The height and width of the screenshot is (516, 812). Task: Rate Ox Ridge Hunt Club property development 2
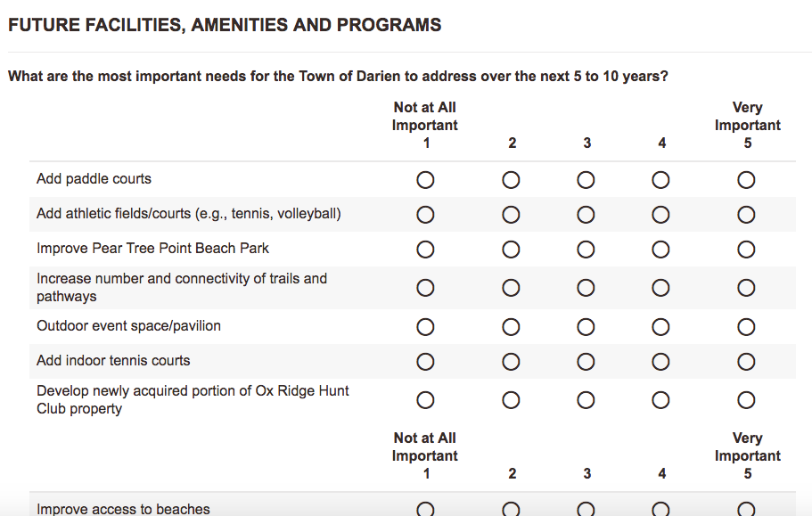click(511, 399)
